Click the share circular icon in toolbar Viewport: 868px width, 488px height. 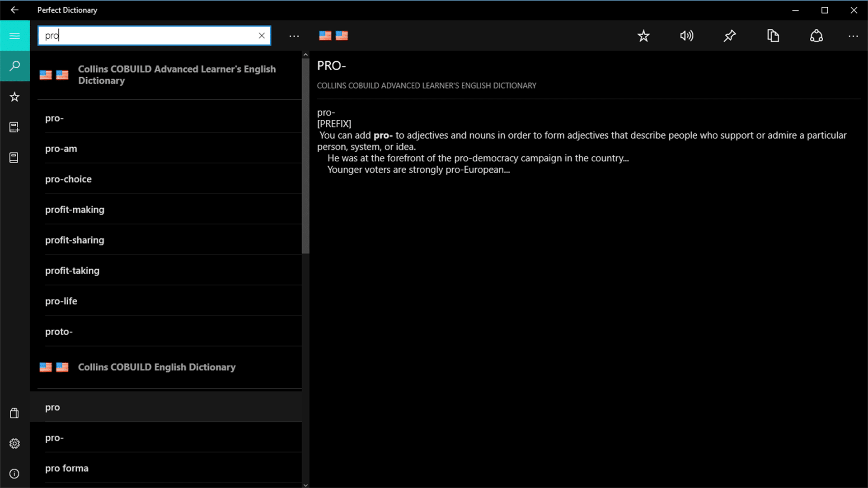click(x=816, y=36)
